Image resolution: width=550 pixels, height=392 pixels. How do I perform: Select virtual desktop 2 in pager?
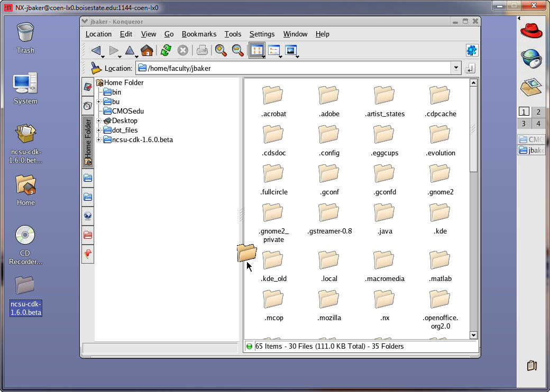(538, 112)
